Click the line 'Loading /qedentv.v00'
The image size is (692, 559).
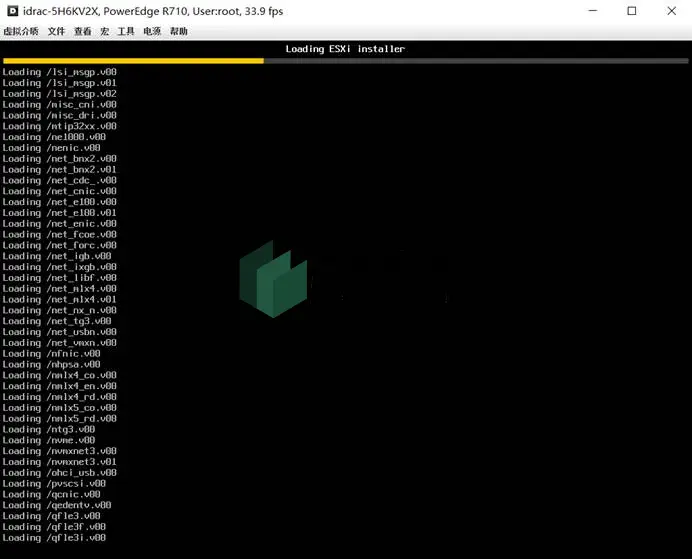coord(57,505)
